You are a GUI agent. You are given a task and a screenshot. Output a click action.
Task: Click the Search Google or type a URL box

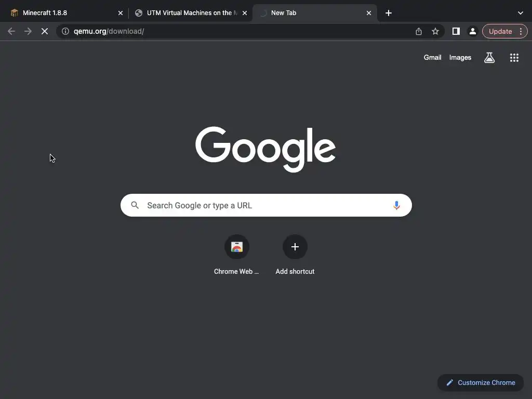coord(266,205)
